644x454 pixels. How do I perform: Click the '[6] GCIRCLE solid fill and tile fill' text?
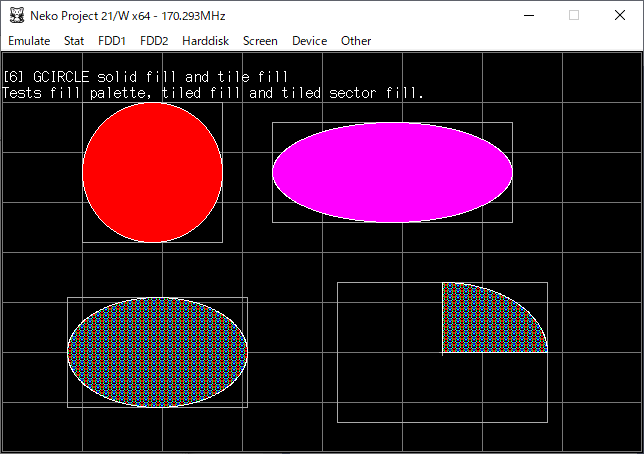click(146, 77)
